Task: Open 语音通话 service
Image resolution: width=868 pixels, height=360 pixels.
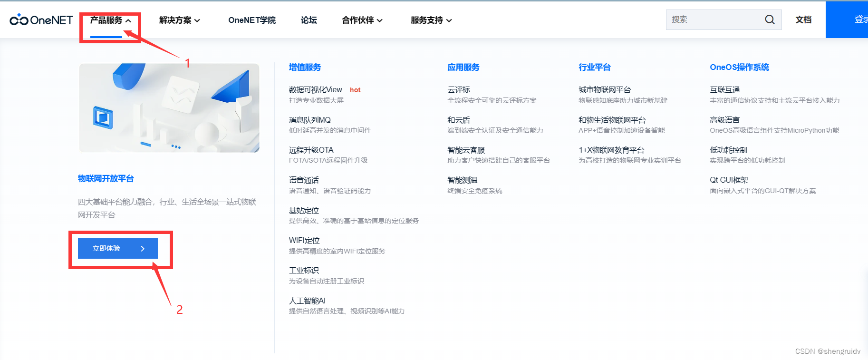Action: (x=304, y=180)
